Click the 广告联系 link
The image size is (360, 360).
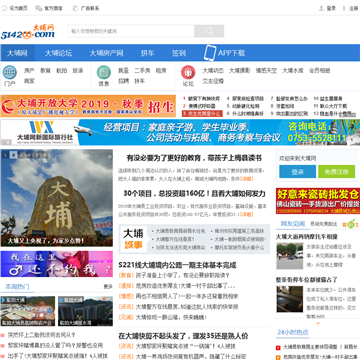point(90,8)
